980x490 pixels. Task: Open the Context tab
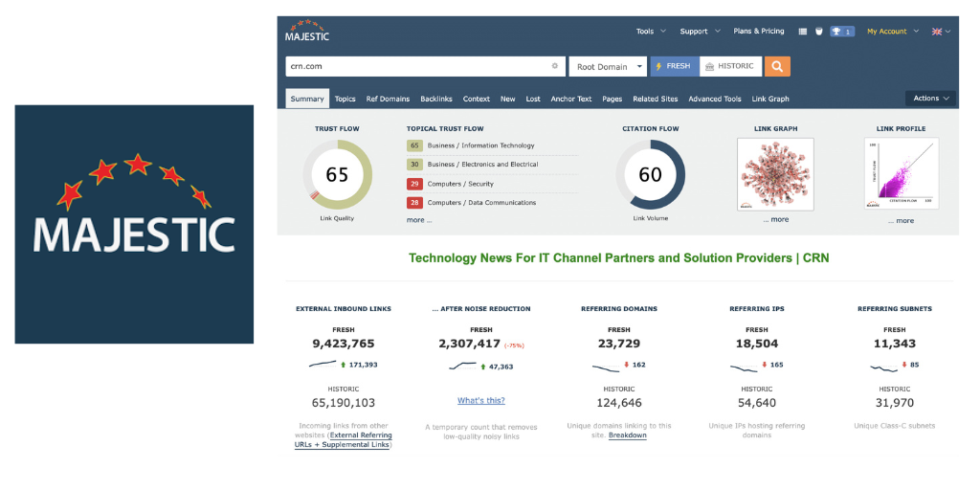click(x=477, y=99)
